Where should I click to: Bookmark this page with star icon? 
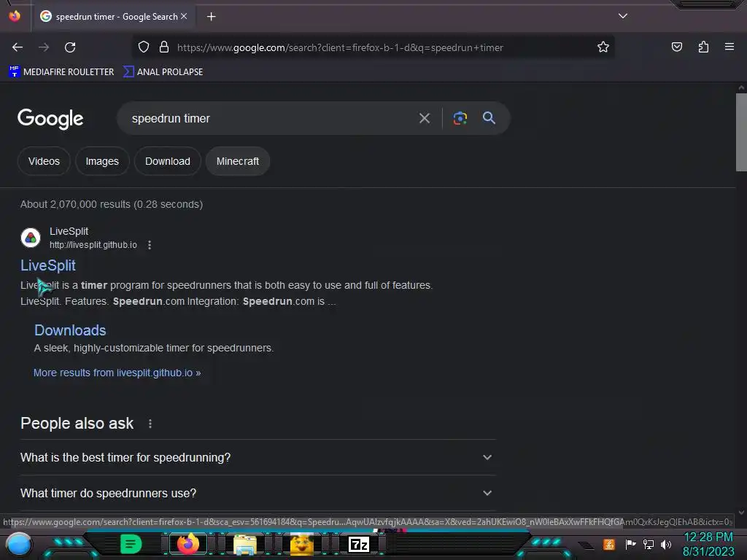pos(603,47)
